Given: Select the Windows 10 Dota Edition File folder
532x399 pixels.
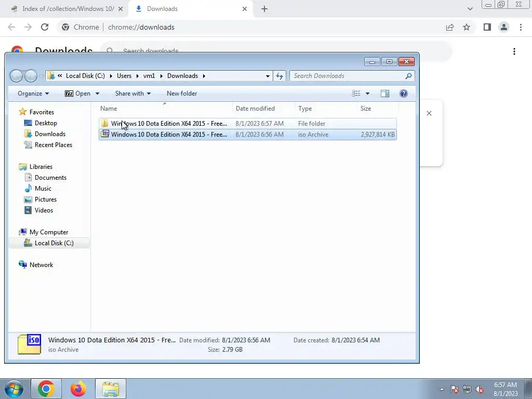Looking at the screenshot, I should pyautogui.click(x=248, y=124).
